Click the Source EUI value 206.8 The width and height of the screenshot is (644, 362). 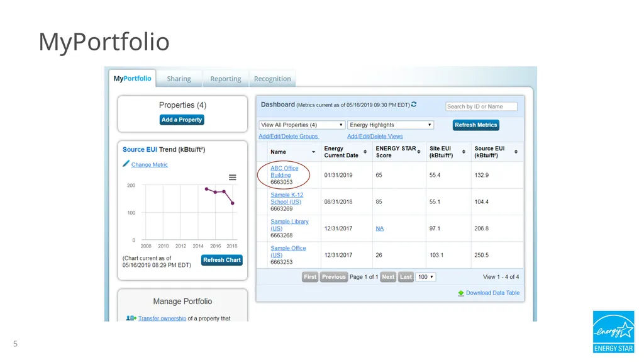(481, 229)
